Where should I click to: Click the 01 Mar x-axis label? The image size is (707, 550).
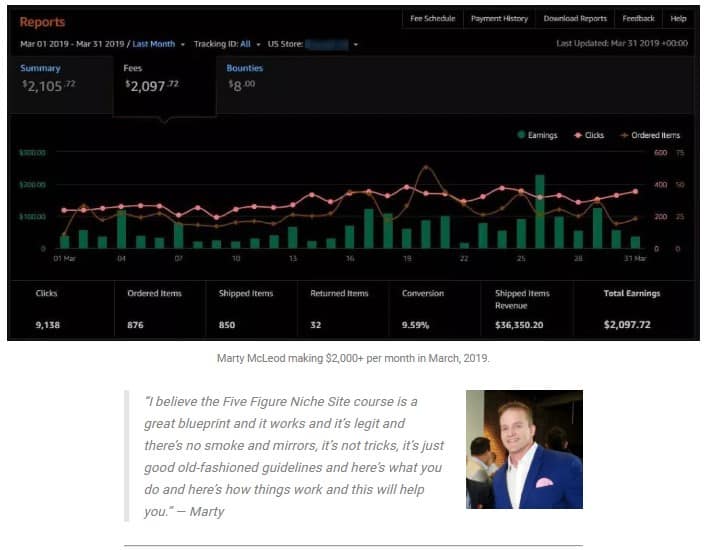(x=64, y=258)
